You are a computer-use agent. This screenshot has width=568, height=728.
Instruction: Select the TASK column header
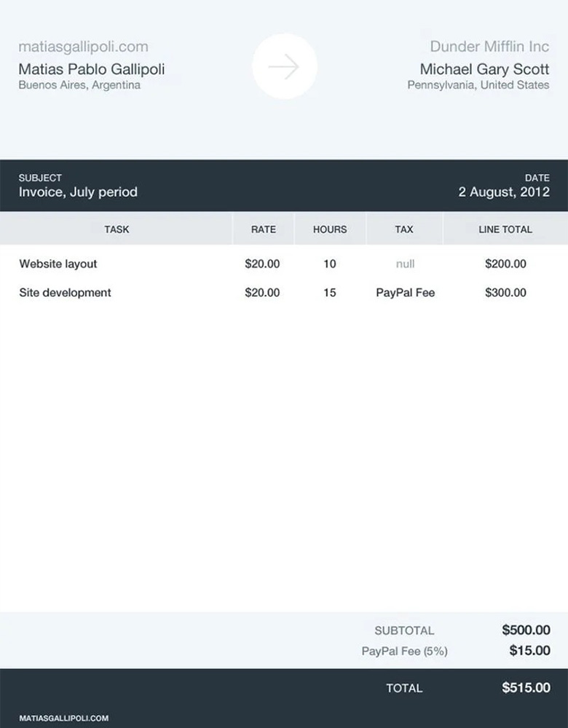click(117, 229)
